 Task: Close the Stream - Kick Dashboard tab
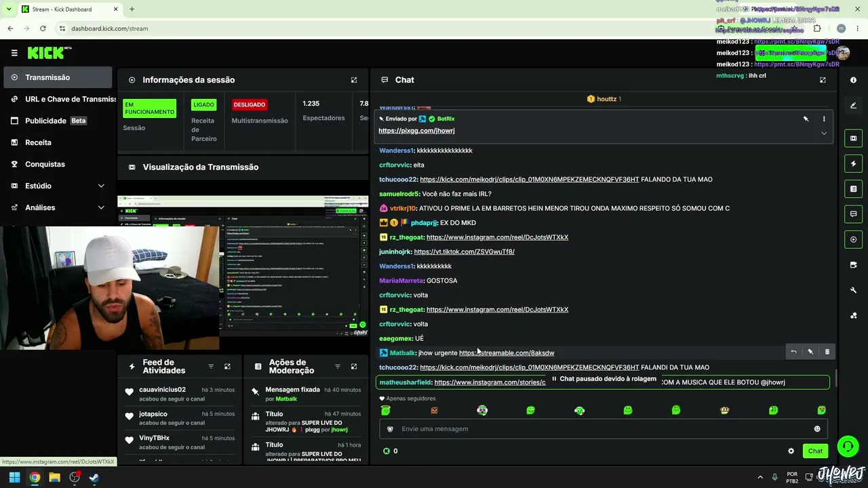pos(115,9)
